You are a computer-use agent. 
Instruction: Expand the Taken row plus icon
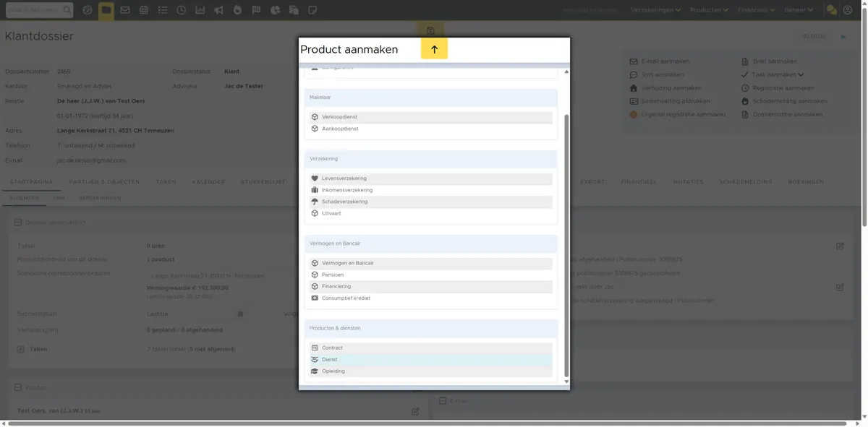21,349
